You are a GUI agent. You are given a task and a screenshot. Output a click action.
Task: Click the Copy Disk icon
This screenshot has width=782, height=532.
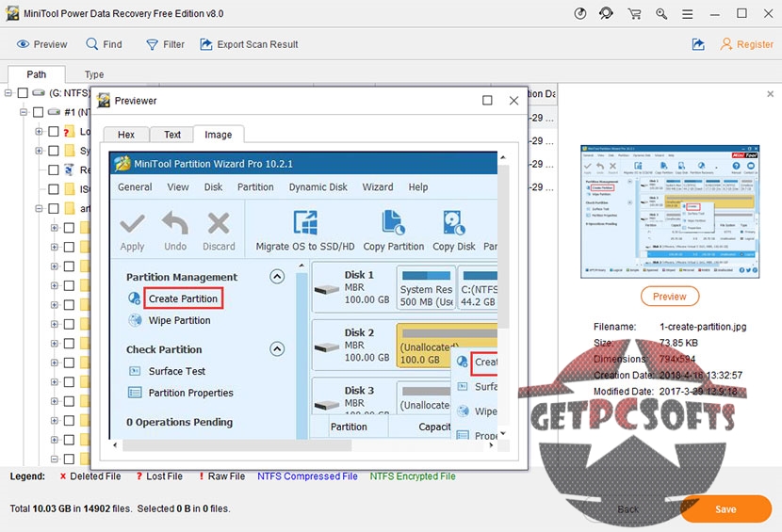[x=454, y=222]
